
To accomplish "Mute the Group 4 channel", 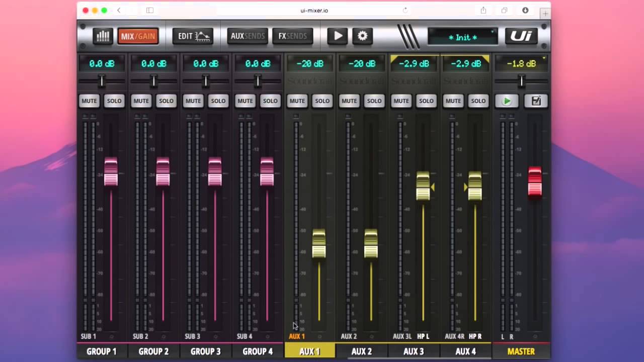I will (245, 101).
